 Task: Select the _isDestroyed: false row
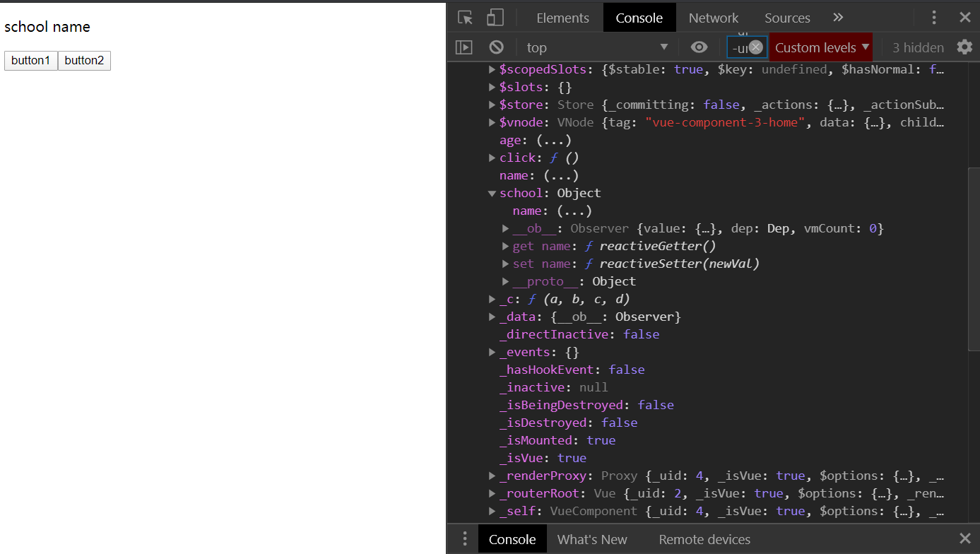568,423
